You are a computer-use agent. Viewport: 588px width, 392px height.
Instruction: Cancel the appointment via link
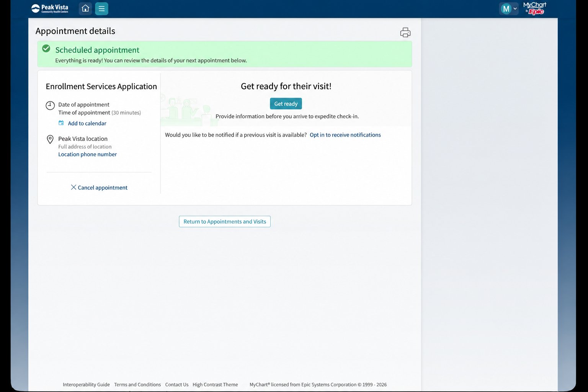click(x=103, y=188)
